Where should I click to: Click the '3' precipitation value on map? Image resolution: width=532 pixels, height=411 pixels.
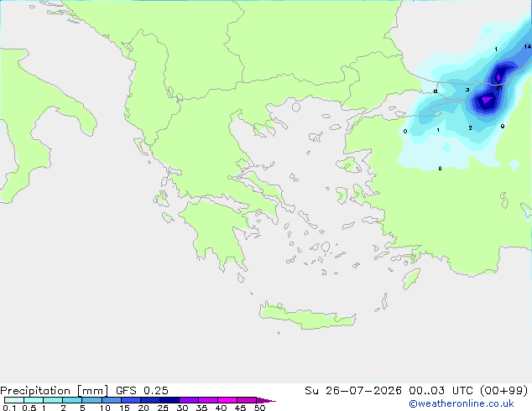click(x=467, y=90)
